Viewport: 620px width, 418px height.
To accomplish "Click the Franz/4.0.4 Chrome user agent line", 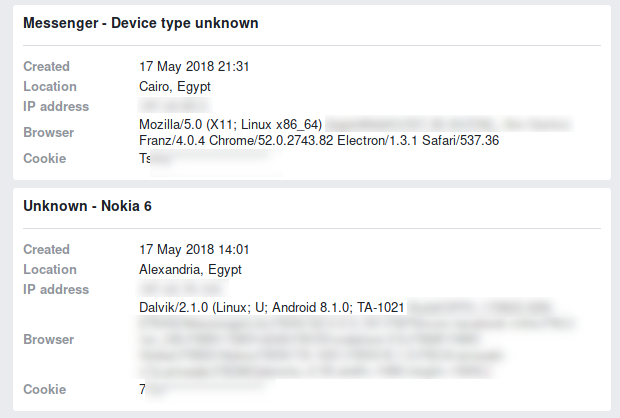I will tap(319, 140).
